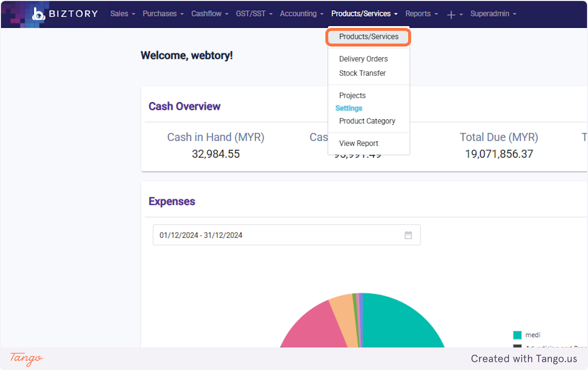The height and width of the screenshot is (370, 588).
Task: Click the Expenses section heading
Action: 172,201
